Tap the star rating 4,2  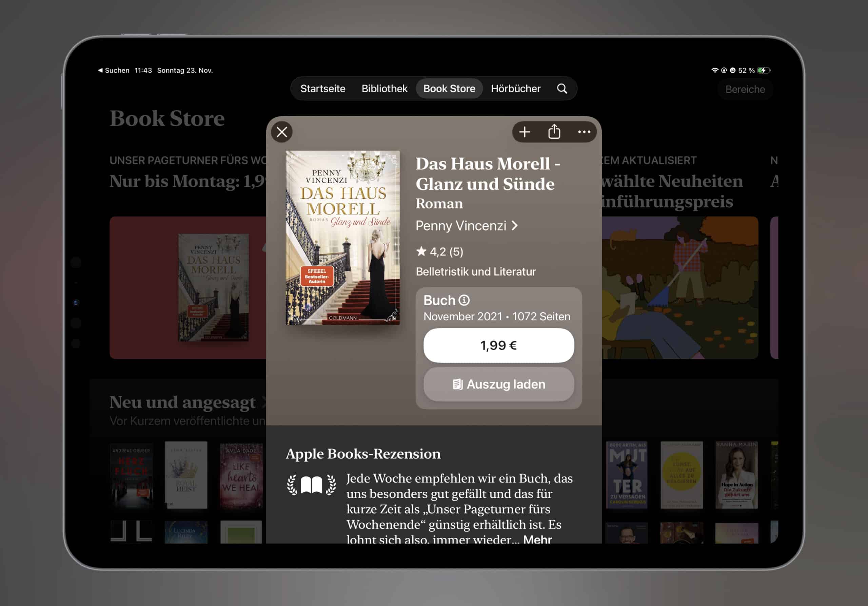pos(440,251)
